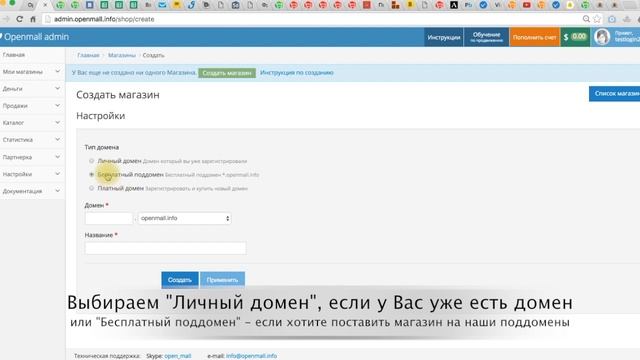Go to the browser home icon

33,19
